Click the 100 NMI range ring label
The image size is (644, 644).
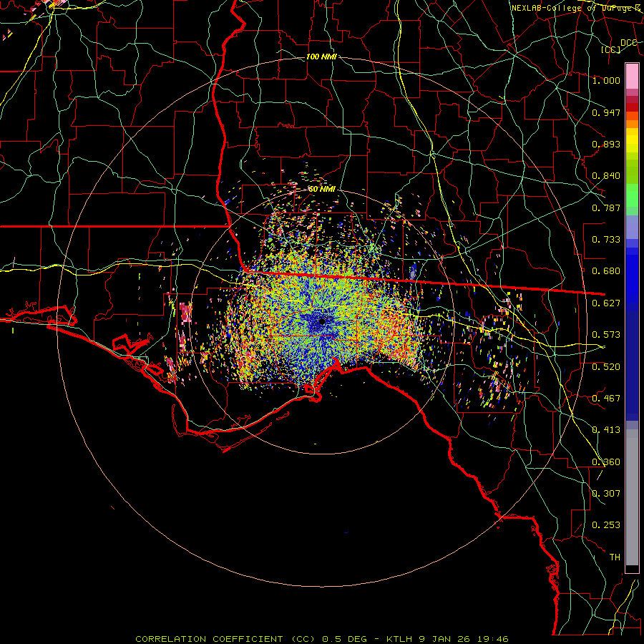[321, 57]
